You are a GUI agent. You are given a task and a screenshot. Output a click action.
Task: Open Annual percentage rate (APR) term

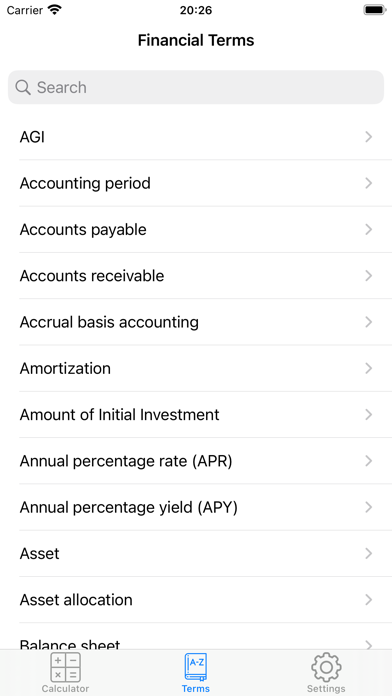196,461
